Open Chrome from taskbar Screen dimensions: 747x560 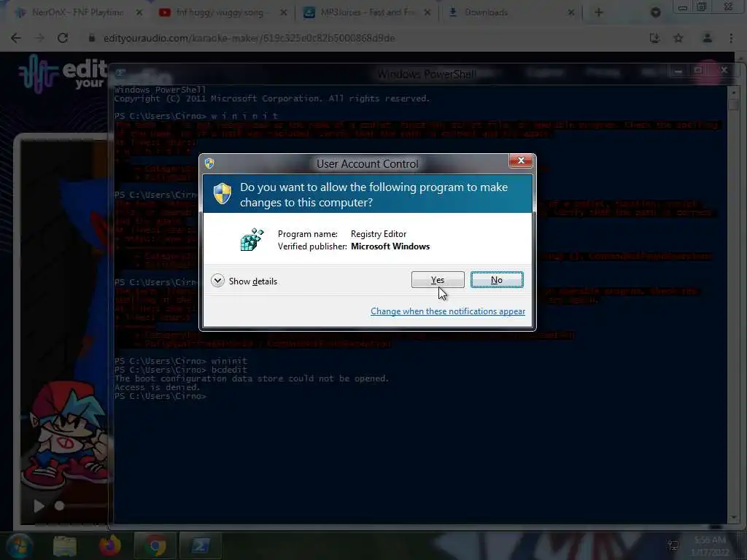pyautogui.click(x=155, y=545)
